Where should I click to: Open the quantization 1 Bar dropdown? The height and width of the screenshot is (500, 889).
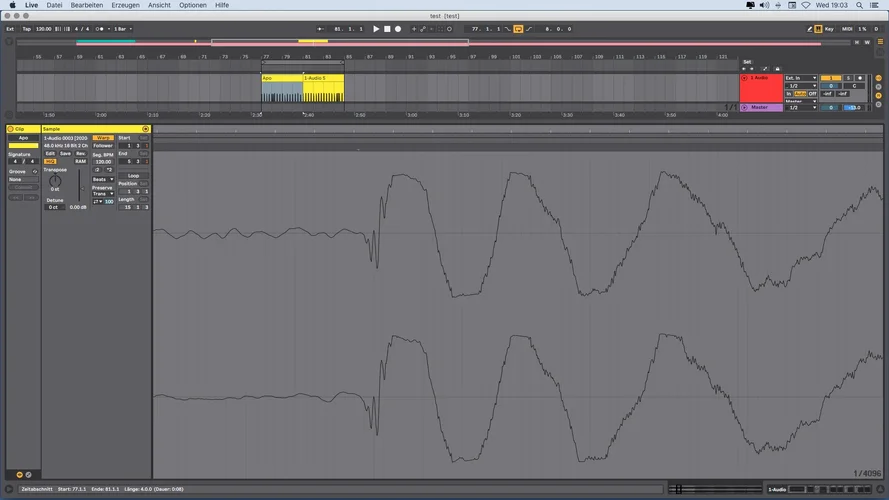click(x=123, y=29)
